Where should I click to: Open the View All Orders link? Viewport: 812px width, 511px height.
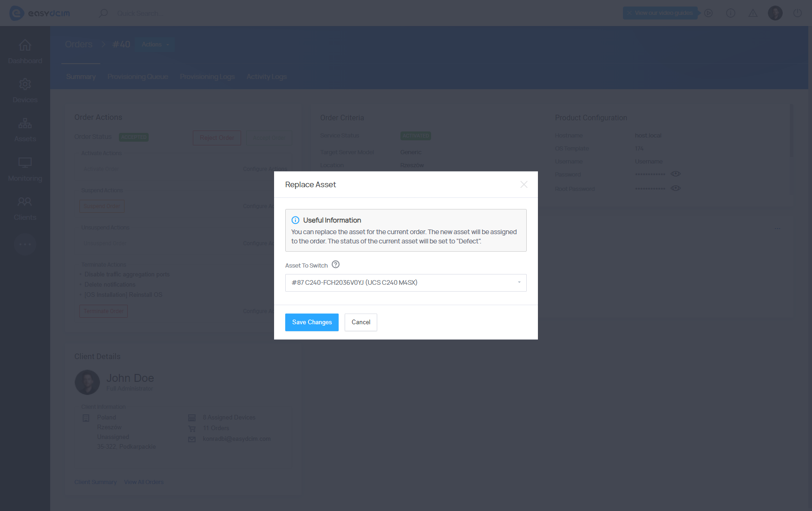144,482
